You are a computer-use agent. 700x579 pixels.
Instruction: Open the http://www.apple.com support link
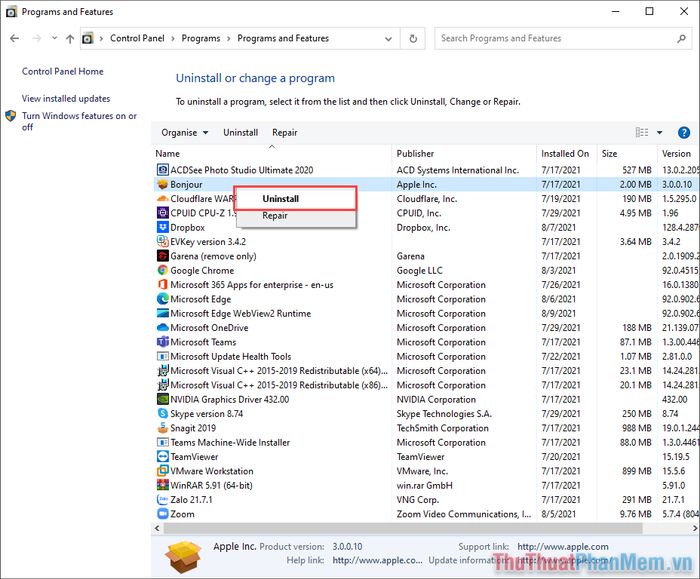(x=562, y=546)
